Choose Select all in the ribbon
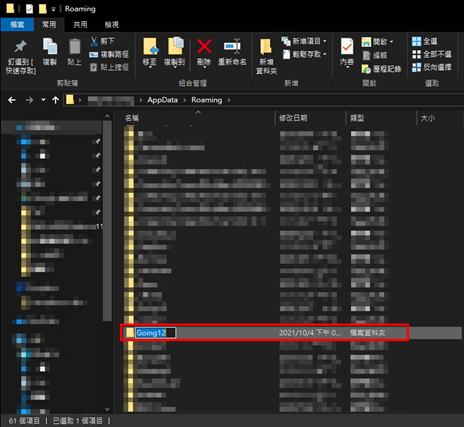Image resolution: width=464 pixels, height=427 pixels. pyautogui.click(x=424, y=41)
